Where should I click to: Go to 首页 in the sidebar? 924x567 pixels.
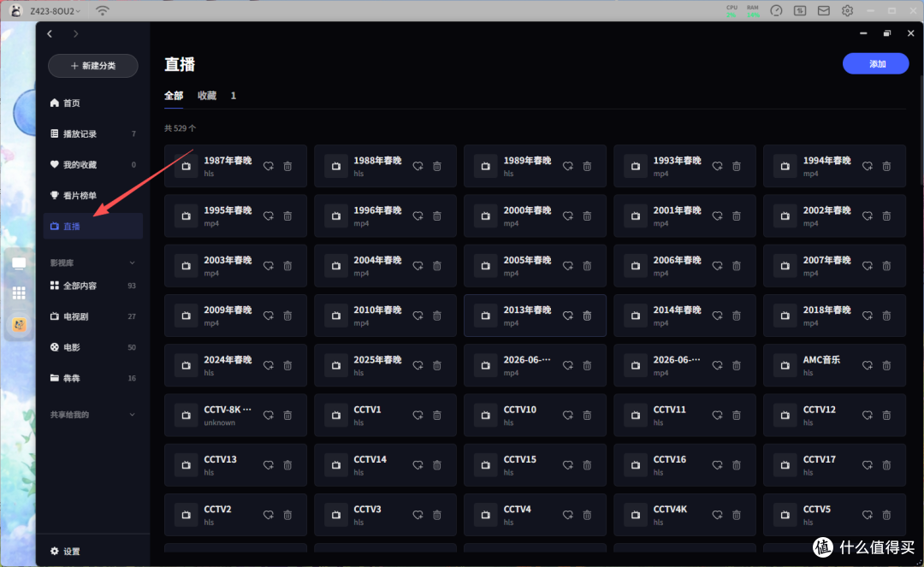click(93, 103)
